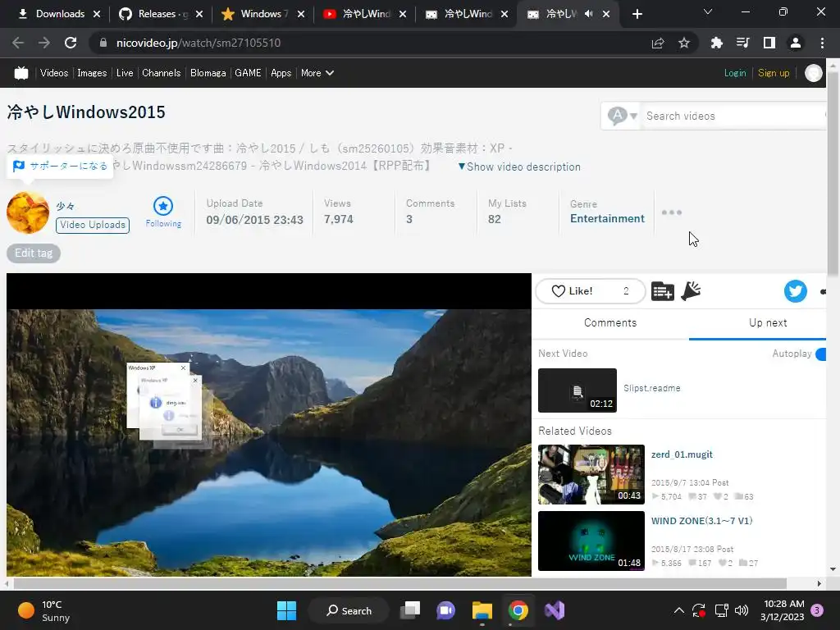This screenshot has width=840, height=630.
Task: Switch to the Downloads browser tab
Action: pyautogui.click(x=58, y=14)
